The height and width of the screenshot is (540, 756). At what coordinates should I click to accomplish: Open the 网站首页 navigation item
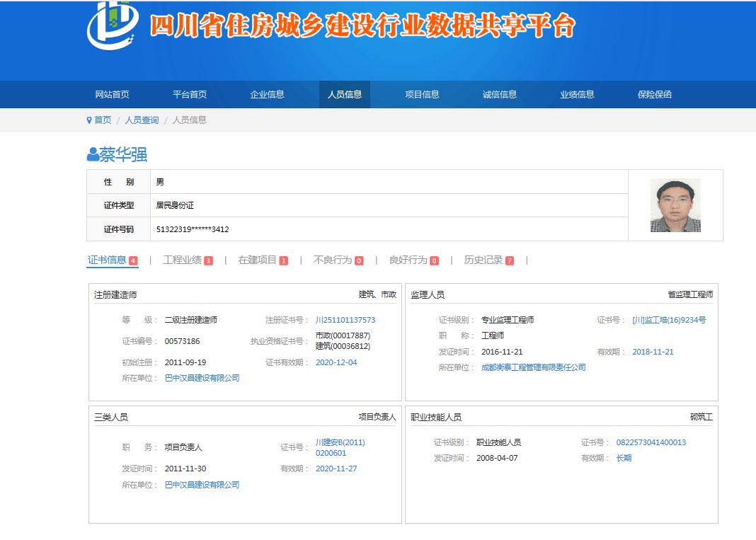(x=112, y=94)
